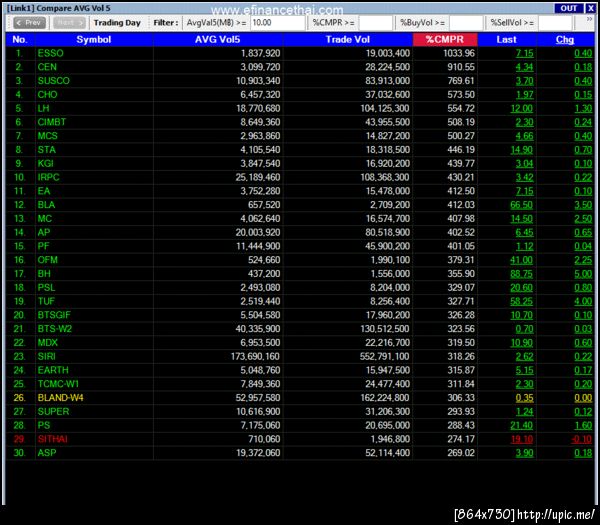Click the Prev button

click(29, 23)
